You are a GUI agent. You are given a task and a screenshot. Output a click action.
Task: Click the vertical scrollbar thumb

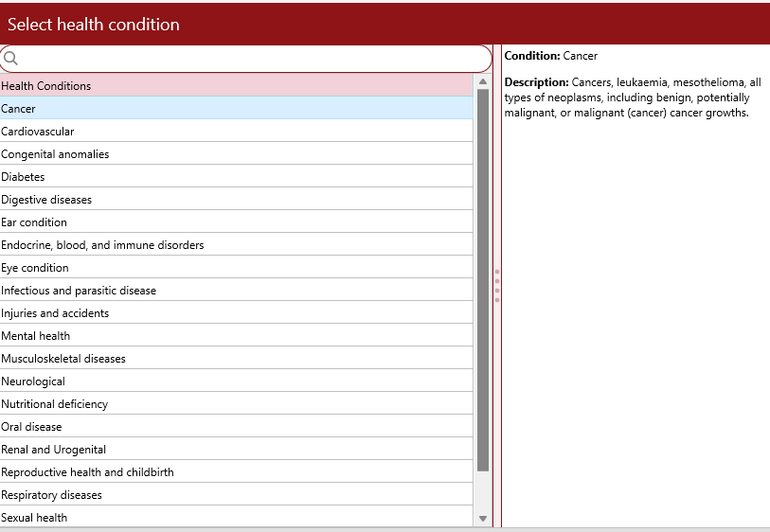[483, 279]
